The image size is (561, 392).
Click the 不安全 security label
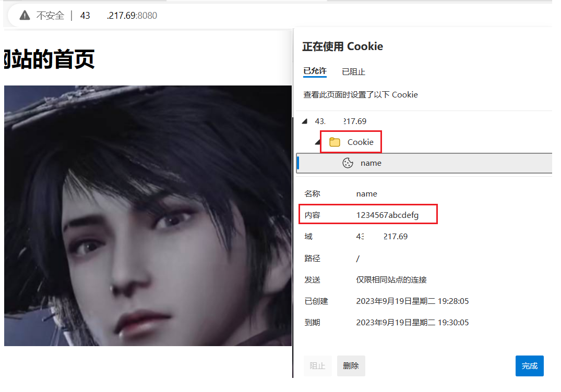tap(50, 15)
